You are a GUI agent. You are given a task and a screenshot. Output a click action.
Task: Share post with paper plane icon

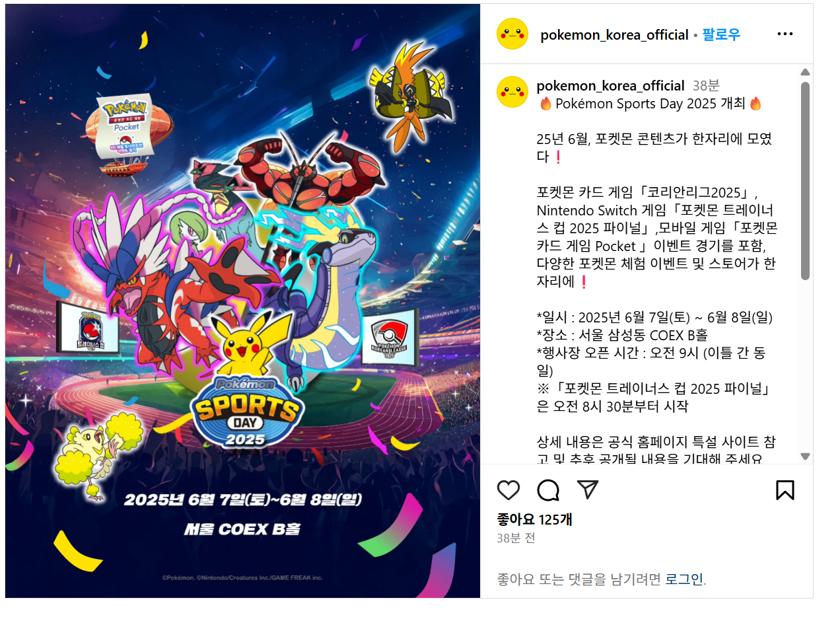588,490
